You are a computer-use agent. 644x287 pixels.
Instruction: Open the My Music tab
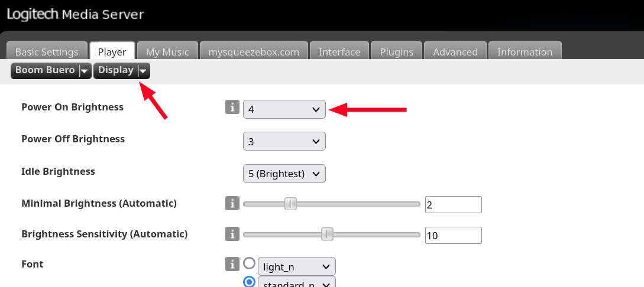tap(167, 52)
